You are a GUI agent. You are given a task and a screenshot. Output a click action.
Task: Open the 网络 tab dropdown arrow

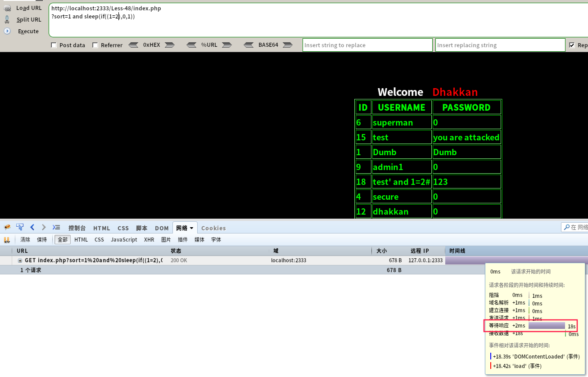tap(192, 229)
